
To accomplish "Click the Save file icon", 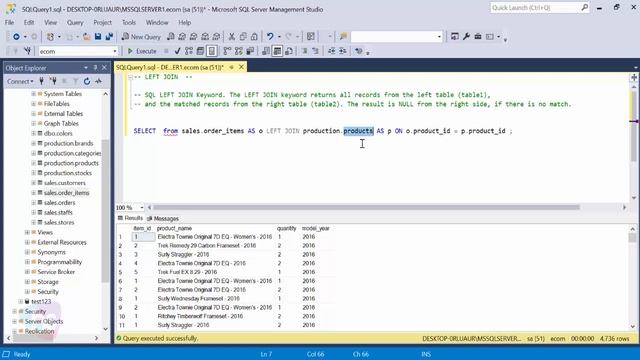I will coord(98,37).
